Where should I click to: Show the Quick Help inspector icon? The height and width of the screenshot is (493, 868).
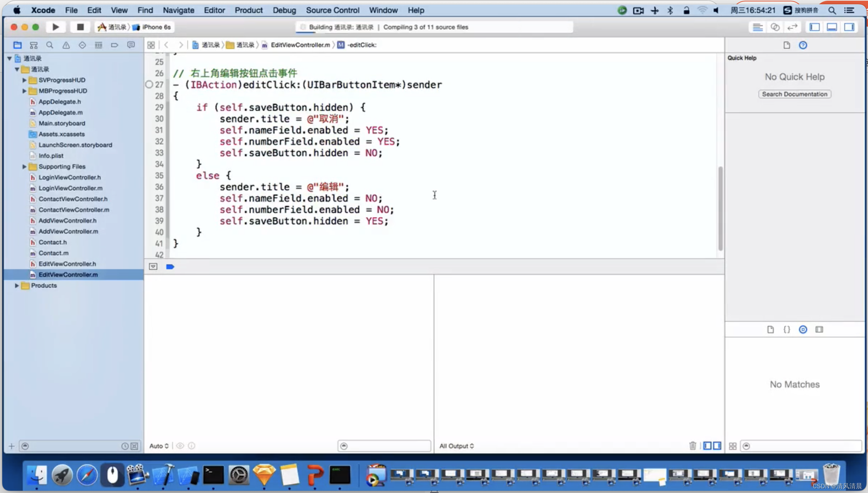click(x=803, y=45)
